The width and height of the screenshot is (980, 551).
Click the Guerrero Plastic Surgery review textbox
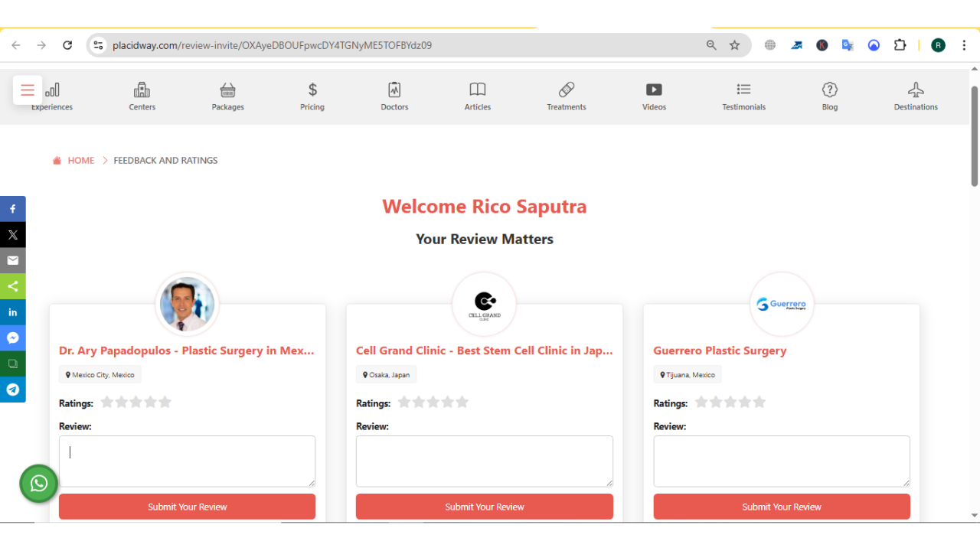point(781,461)
